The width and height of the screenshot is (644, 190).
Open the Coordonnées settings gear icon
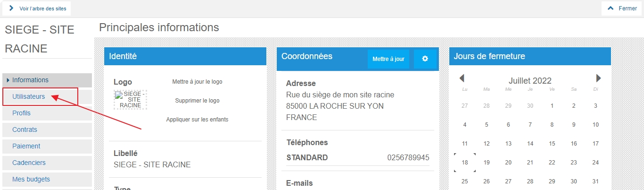(425, 59)
